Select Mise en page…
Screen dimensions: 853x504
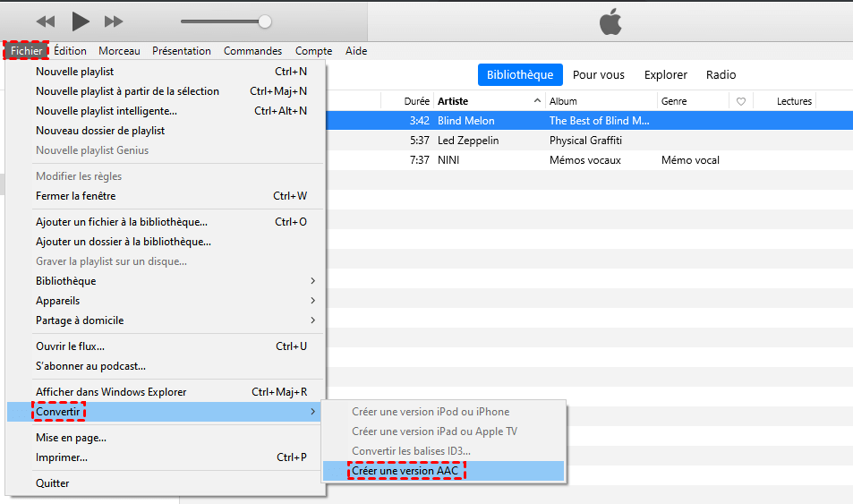(166, 438)
